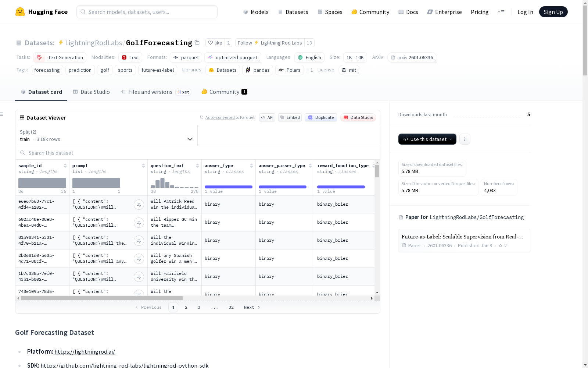Open Community in the top navigation

(370, 12)
